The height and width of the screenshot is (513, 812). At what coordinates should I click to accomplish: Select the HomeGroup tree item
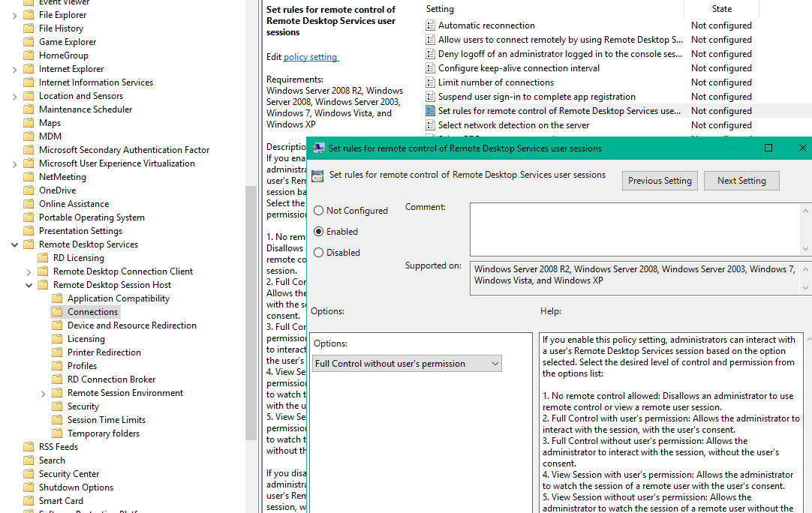pyautogui.click(x=63, y=55)
